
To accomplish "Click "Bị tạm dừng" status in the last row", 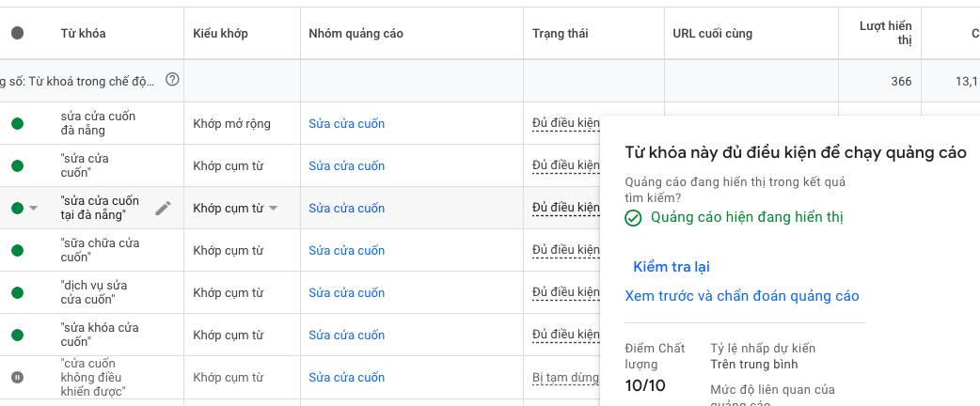I will pyautogui.click(x=565, y=377).
